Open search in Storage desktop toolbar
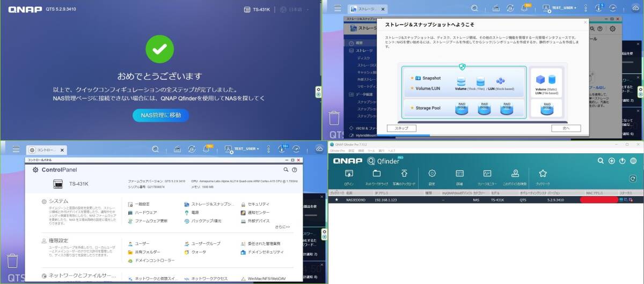644x284 pixels. [474, 8]
